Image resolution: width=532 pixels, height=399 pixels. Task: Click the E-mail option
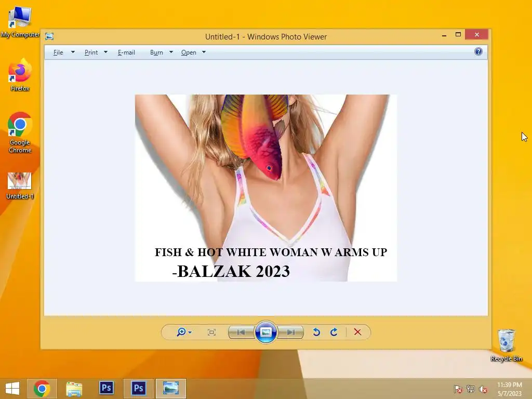tap(126, 52)
